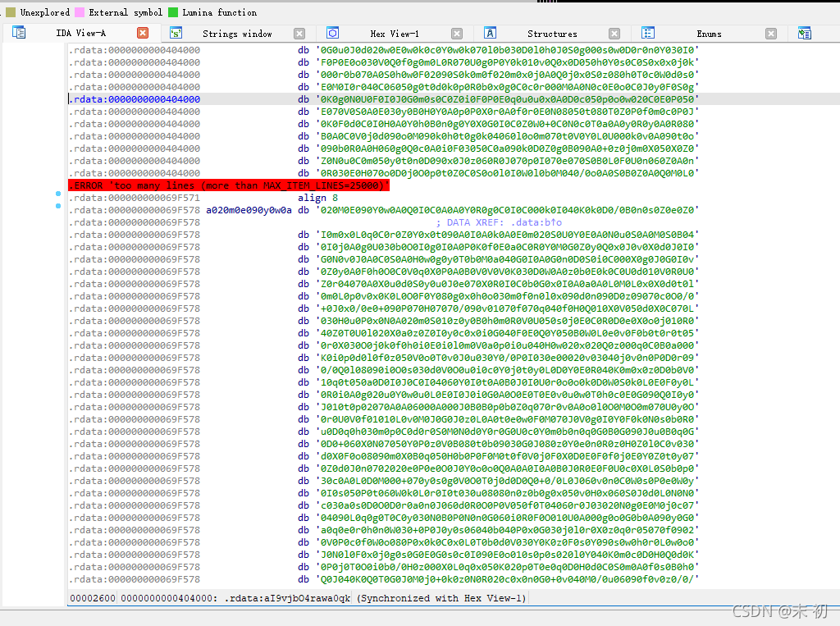Open the Structures tab

click(552, 34)
